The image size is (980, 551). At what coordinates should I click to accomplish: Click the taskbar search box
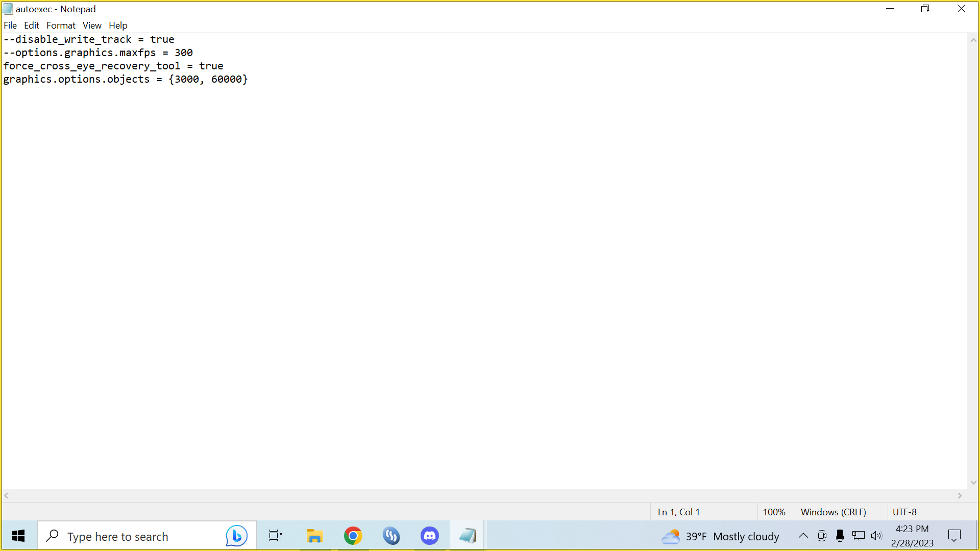(146, 536)
